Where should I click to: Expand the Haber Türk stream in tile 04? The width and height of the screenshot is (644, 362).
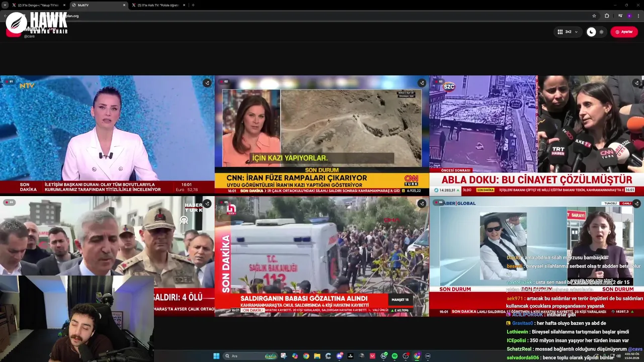click(207, 203)
